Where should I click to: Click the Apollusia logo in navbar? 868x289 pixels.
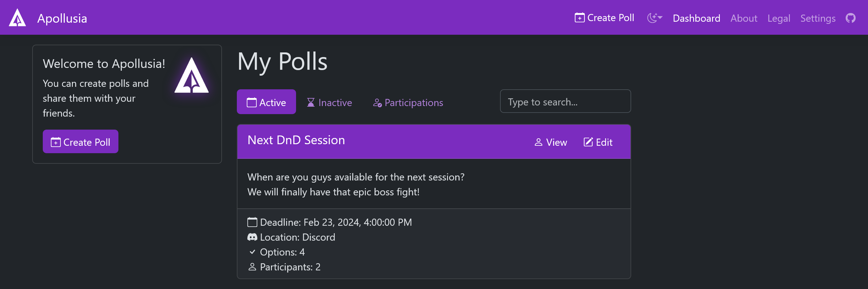tap(17, 18)
